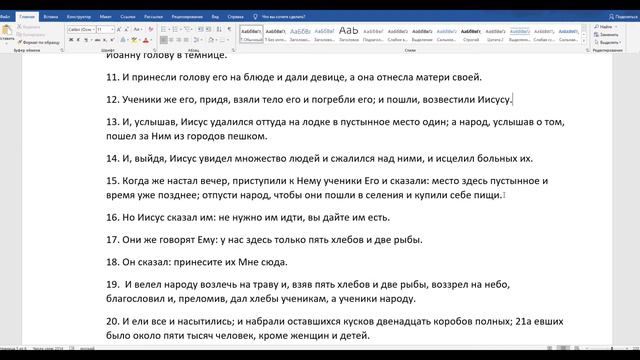
Task: Open the Макет (Layout) tab
Action: click(105, 17)
